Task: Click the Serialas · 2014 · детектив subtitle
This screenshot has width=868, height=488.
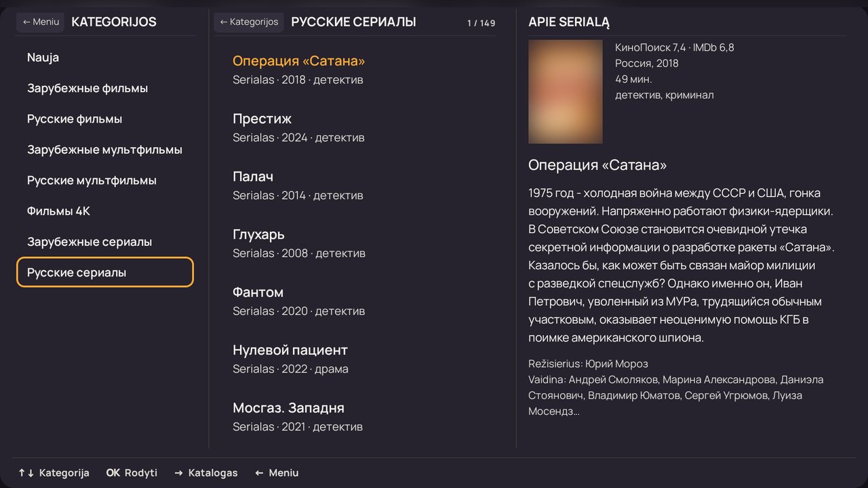Action: (x=298, y=195)
